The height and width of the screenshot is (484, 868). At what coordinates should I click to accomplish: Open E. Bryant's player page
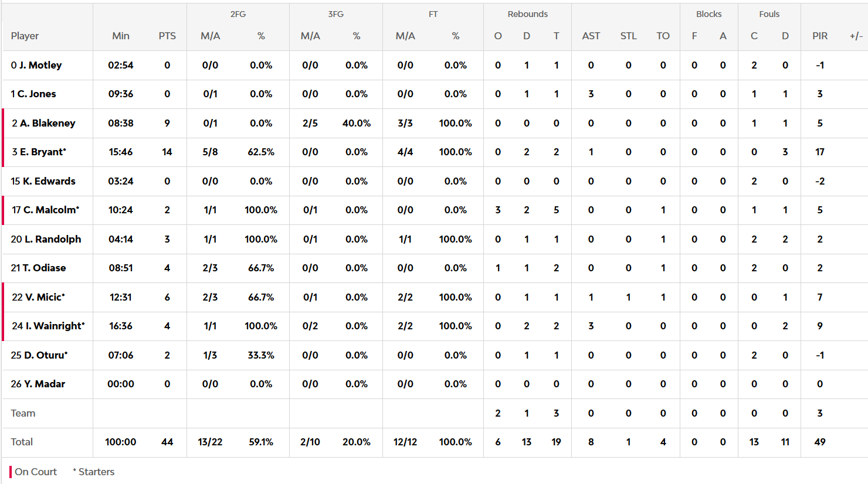tap(43, 152)
